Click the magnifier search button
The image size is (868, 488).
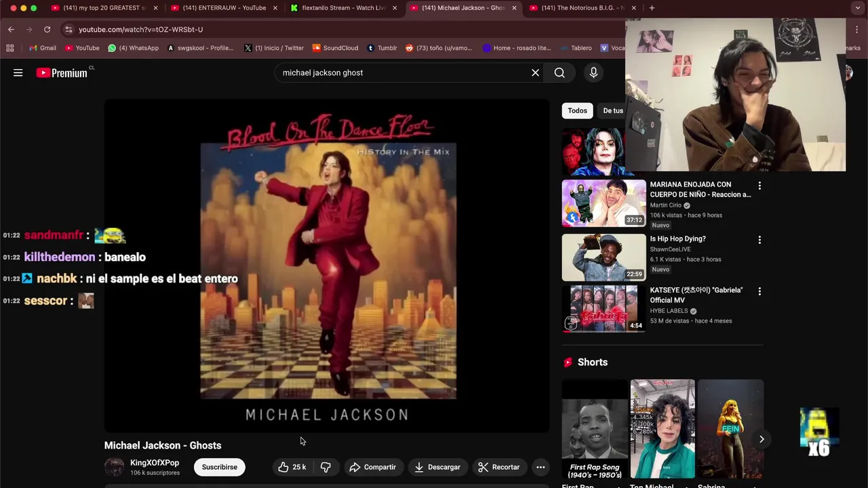[x=559, y=73]
